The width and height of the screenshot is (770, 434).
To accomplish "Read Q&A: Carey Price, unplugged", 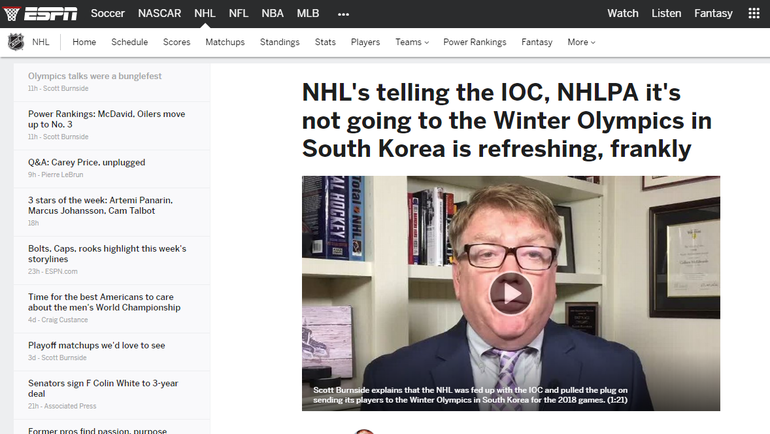I will click(x=87, y=162).
